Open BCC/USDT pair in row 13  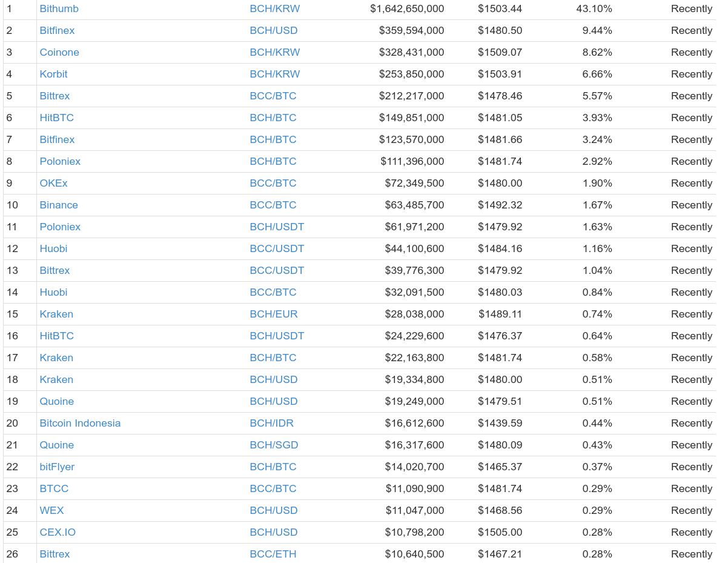pyautogui.click(x=277, y=270)
